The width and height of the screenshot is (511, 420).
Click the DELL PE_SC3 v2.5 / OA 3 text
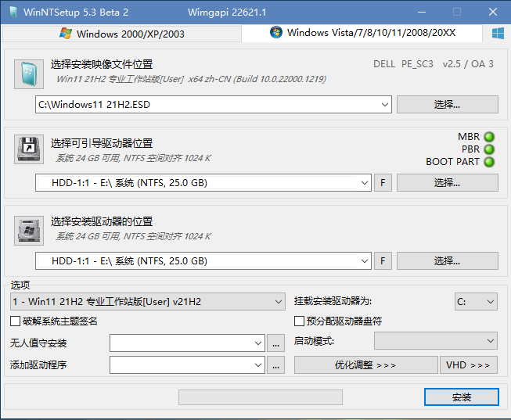click(434, 64)
